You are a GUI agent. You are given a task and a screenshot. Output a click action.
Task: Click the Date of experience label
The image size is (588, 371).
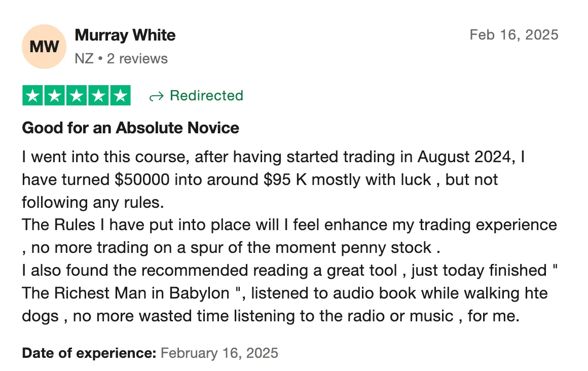(89, 353)
